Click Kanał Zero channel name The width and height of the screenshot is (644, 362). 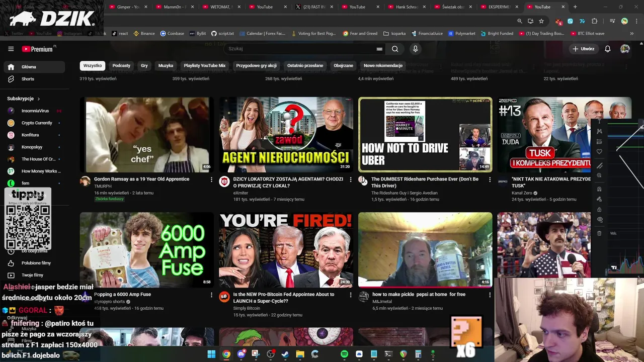point(522,193)
